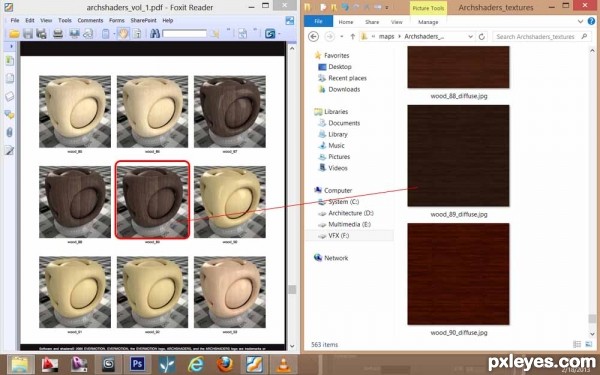Switch to Home ribbon tab in Explorer

tap(346, 22)
